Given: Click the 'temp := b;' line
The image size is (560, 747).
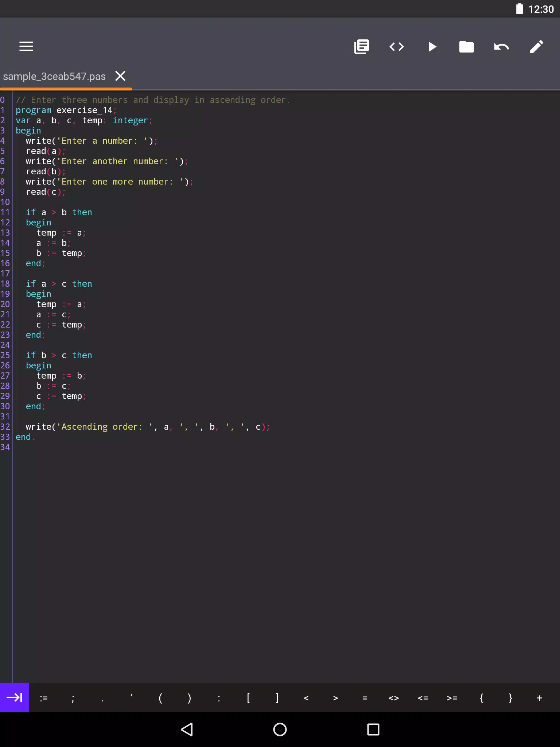Looking at the screenshot, I should (x=61, y=376).
